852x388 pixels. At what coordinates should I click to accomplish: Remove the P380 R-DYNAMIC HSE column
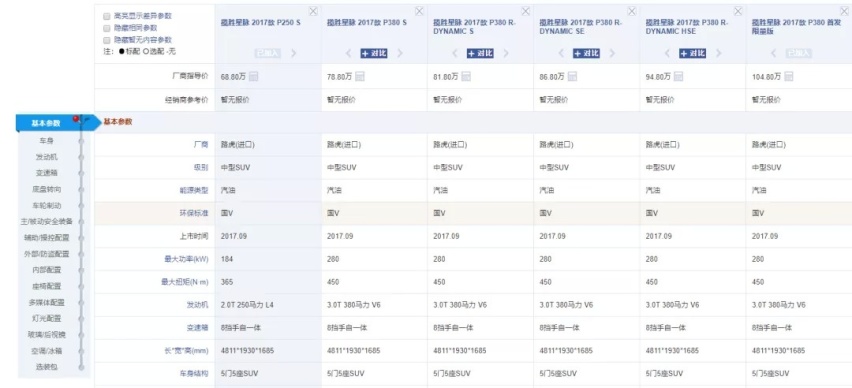[x=738, y=11]
